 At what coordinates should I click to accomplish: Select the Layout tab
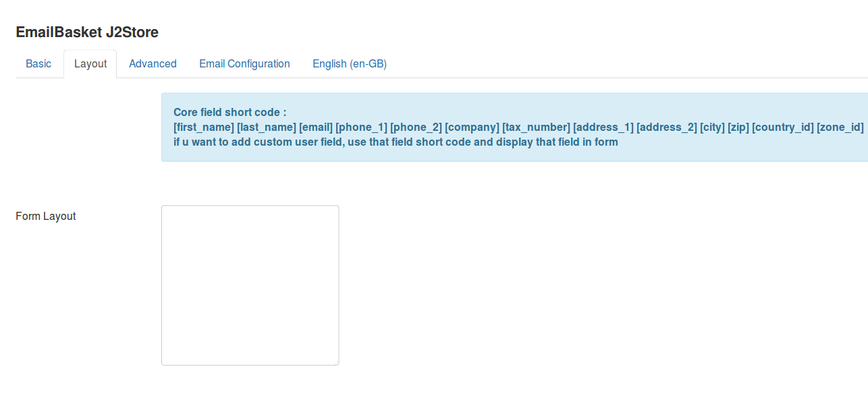coord(90,63)
